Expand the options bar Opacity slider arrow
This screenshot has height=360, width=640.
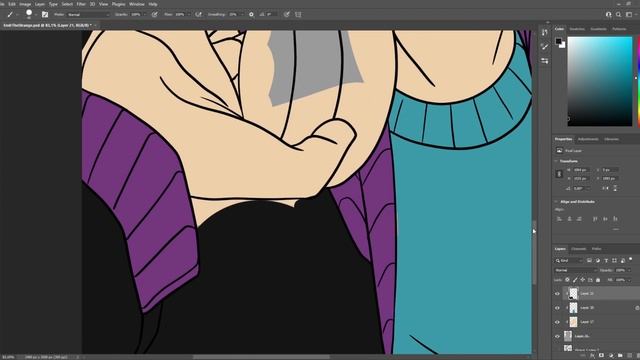click(x=144, y=14)
